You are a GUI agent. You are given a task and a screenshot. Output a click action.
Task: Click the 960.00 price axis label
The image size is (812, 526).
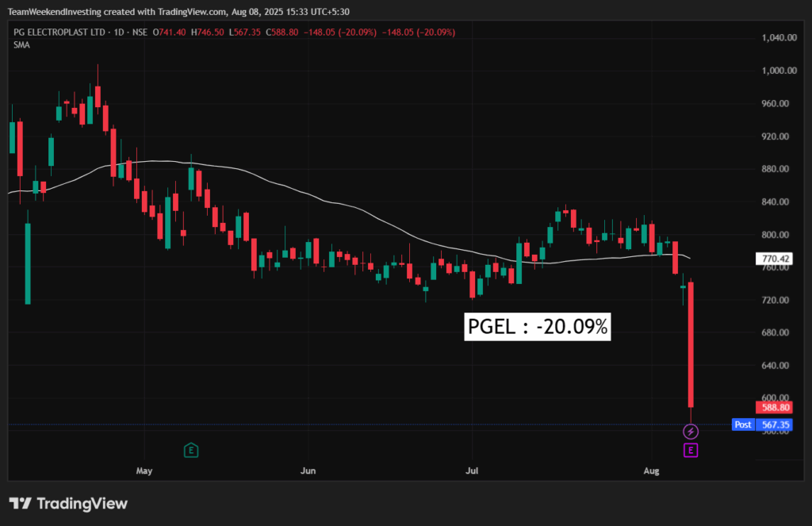coord(776,104)
